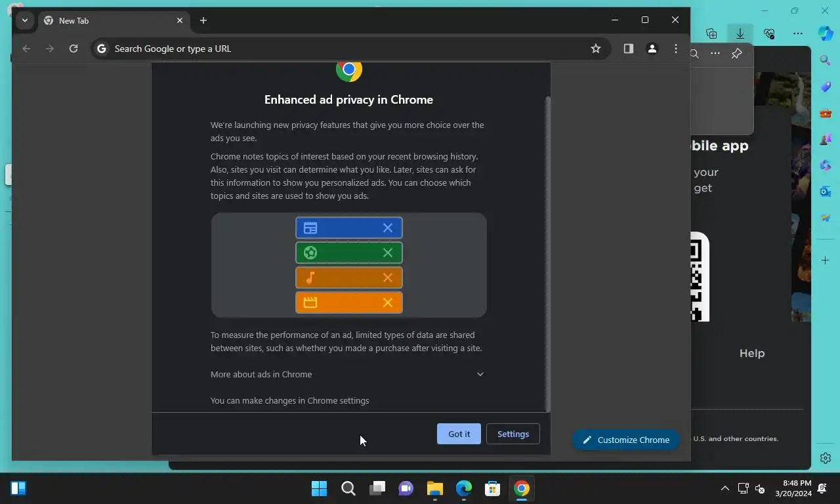Open more options in Edge downloads panel
This screenshot has width=840, height=504.
pos(715,54)
